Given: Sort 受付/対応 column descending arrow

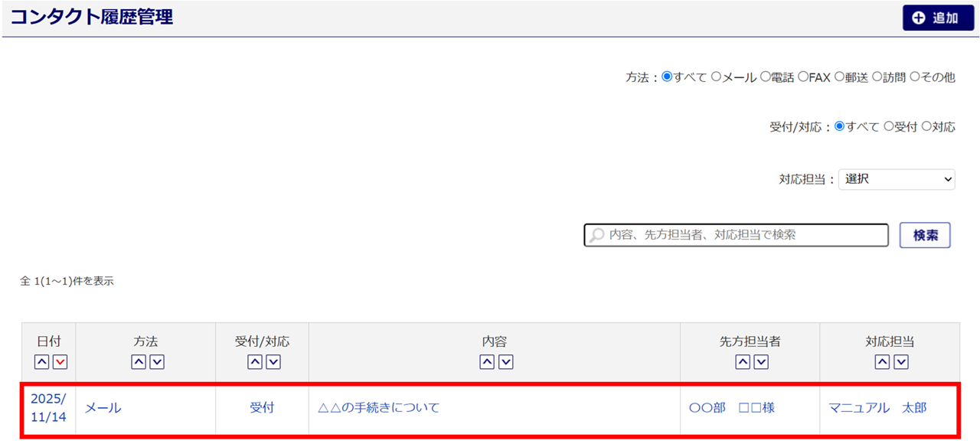Looking at the screenshot, I should [x=273, y=362].
